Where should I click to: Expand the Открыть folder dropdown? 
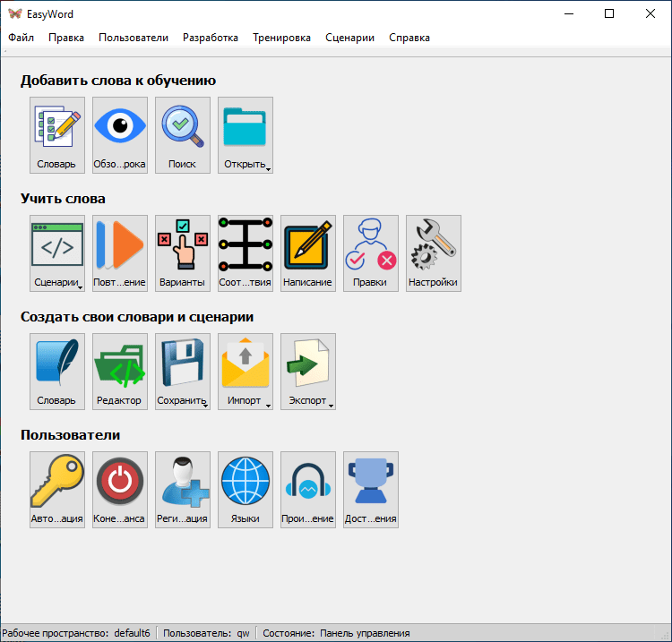point(268,167)
